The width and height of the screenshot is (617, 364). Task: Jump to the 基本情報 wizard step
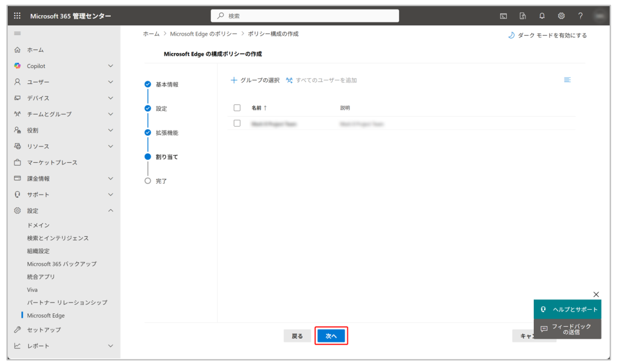point(167,84)
